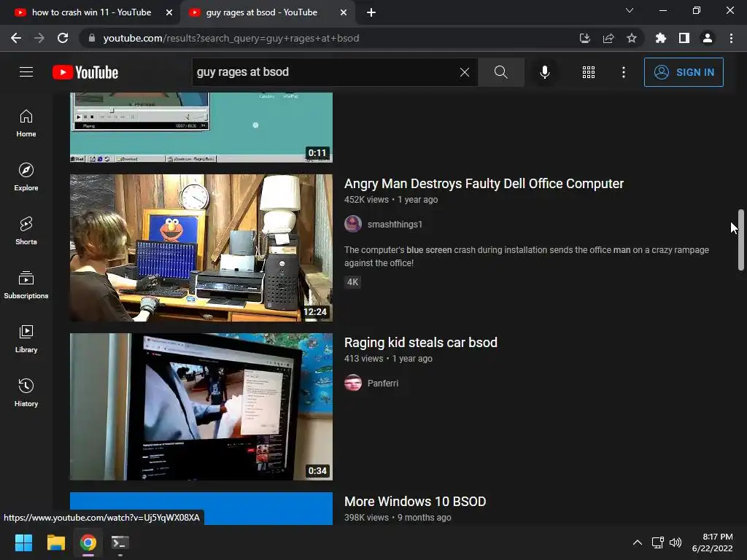Start voice search with microphone
This screenshot has width=747, height=560.
pos(544,72)
